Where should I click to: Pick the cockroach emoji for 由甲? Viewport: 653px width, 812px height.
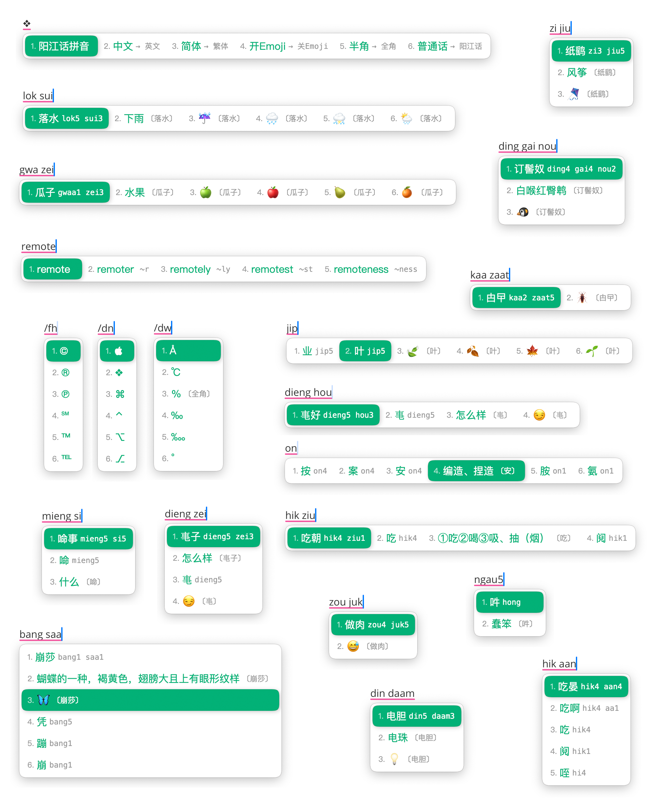point(582,298)
